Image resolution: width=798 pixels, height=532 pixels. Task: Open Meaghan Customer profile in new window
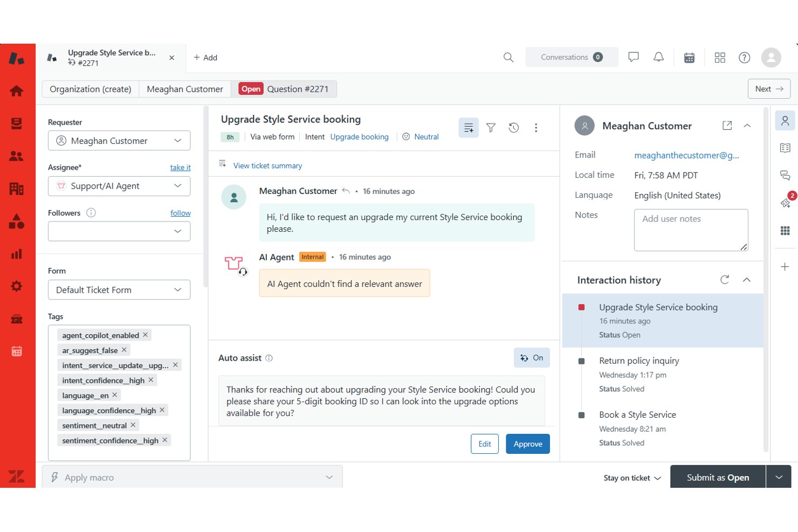727,126
